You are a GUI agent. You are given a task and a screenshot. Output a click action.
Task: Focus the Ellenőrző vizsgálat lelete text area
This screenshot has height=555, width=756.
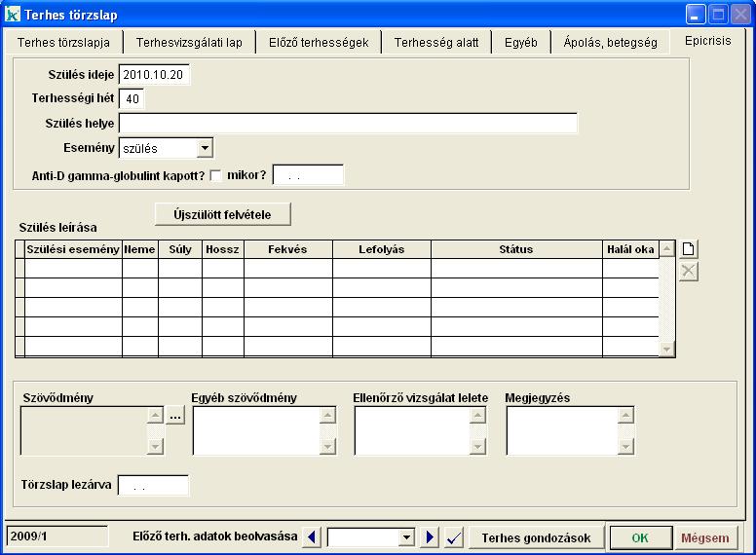coord(412,430)
